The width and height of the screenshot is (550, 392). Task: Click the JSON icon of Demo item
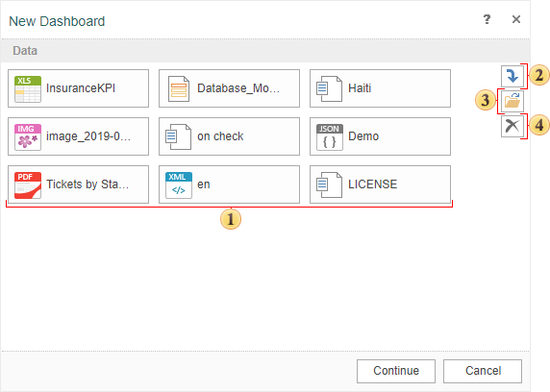click(x=330, y=137)
